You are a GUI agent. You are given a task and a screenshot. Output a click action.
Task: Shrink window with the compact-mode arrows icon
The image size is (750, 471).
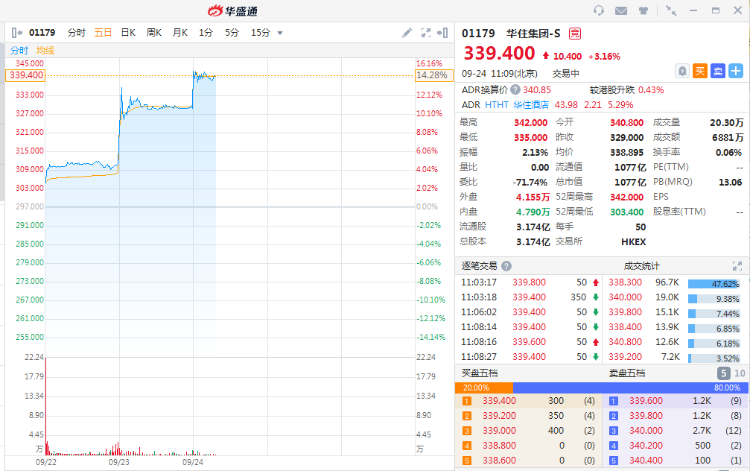point(671,11)
